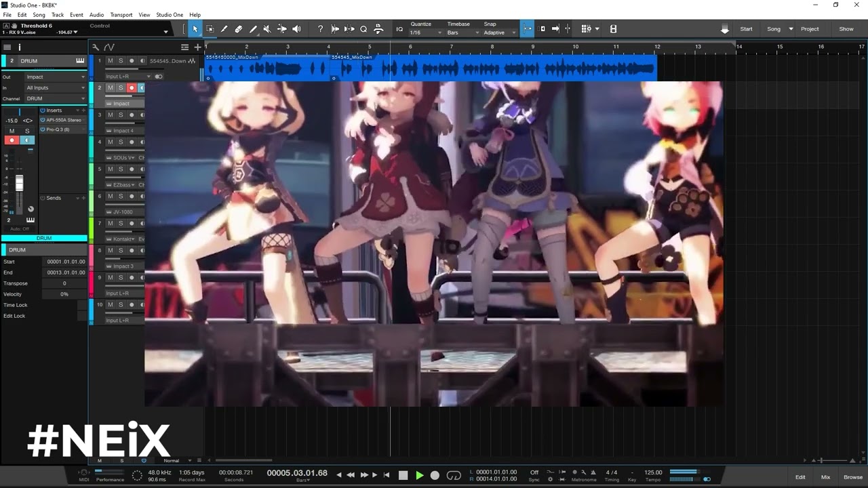Click the Start position field 00001.01.01.00
This screenshot has width=868, height=488.
(66, 262)
